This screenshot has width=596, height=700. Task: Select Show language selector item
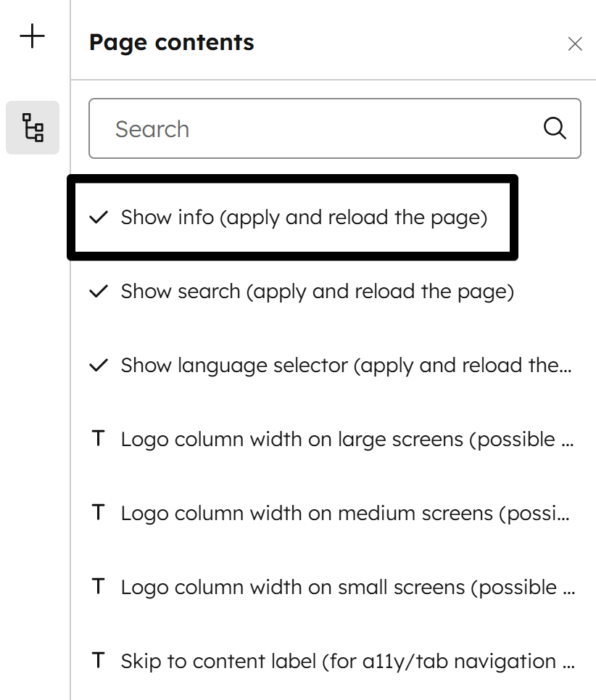click(x=346, y=366)
